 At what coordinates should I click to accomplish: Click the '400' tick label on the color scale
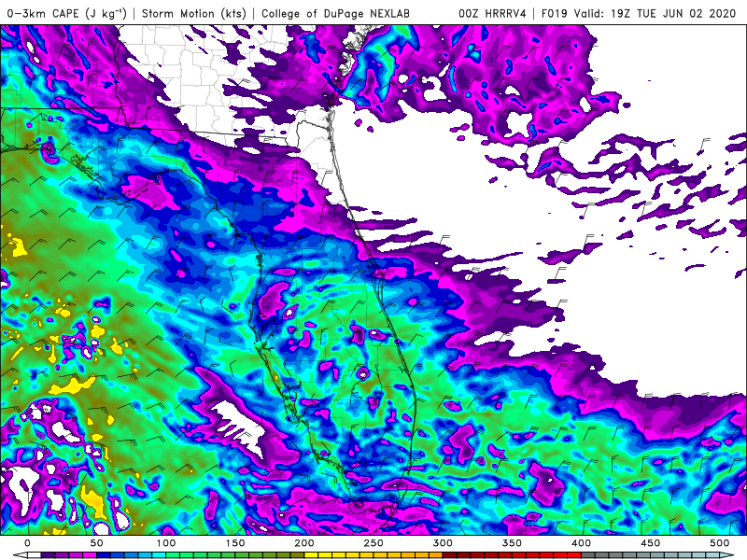[581, 543]
